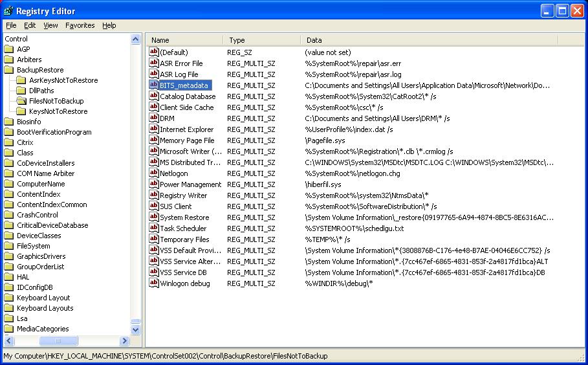Click the Power Management value icon

pyautogui.click(x=154, y=184)
